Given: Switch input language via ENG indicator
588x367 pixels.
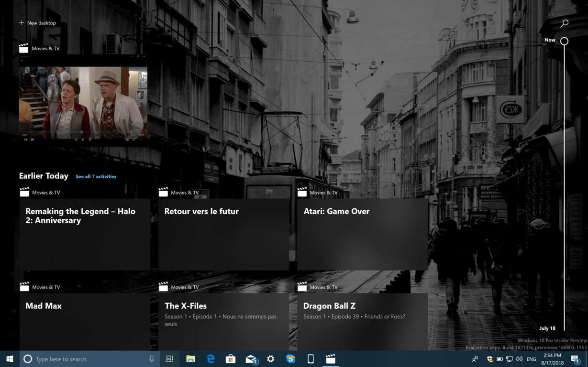Looking at the screenshot, I should pos(532,359).
